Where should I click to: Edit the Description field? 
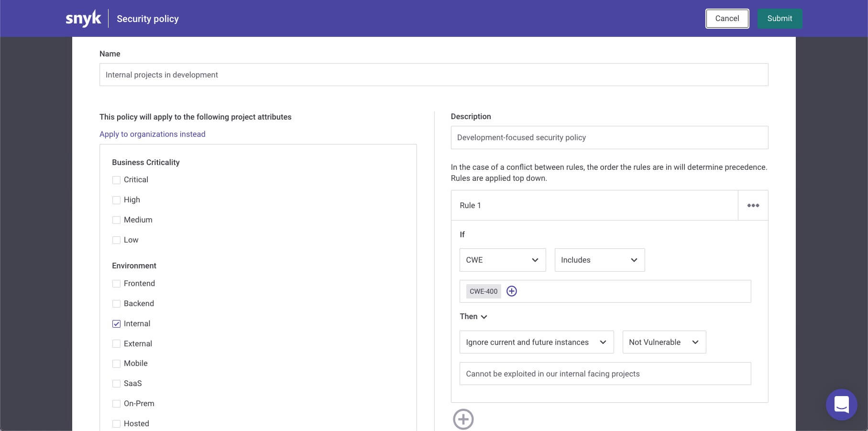(609, 137)
